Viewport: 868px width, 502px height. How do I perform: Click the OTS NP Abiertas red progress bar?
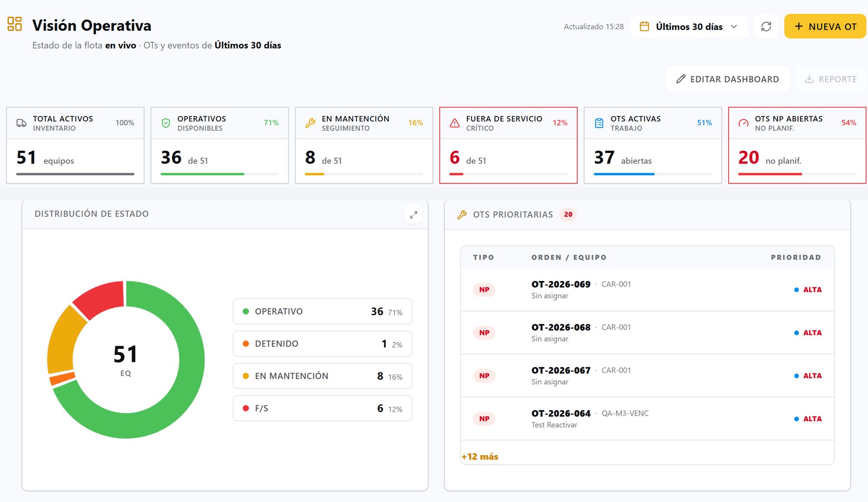797,174
